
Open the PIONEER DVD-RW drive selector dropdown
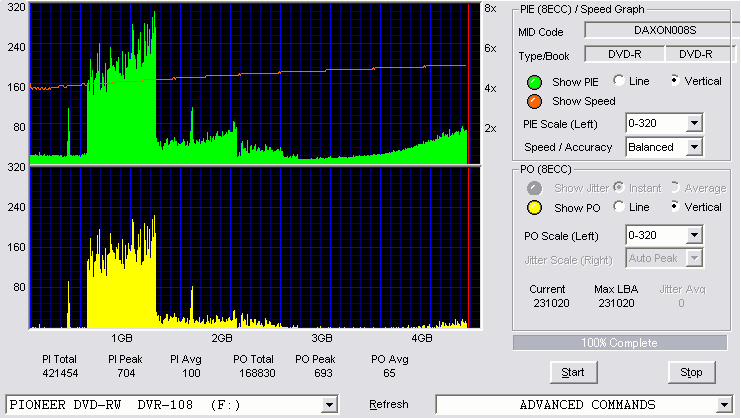(x=329, y=405)
